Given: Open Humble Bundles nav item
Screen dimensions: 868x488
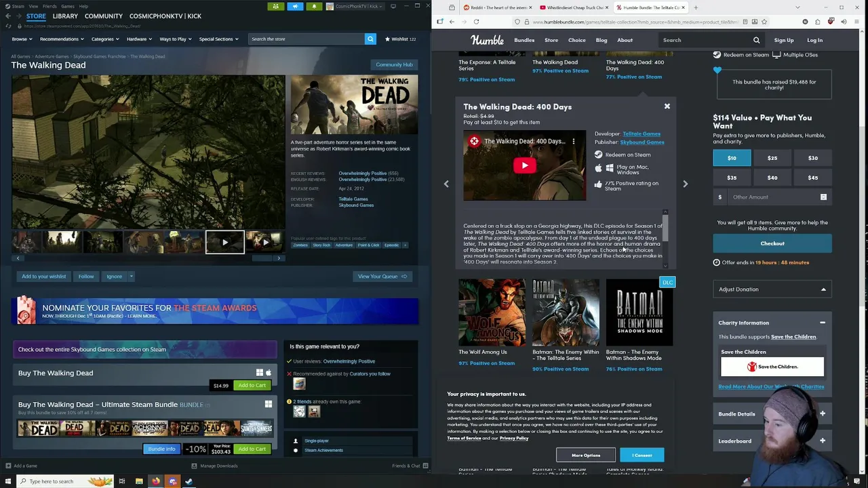Looking at the screenshot, I should (524, 40).
